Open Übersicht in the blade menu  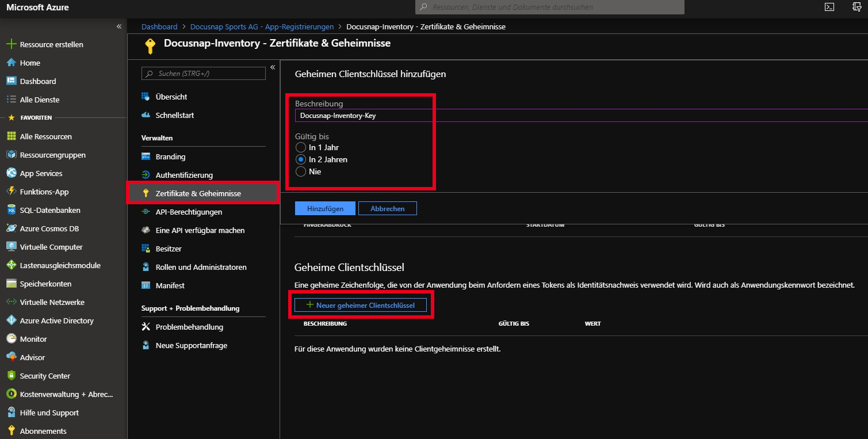tap(171, 97)
